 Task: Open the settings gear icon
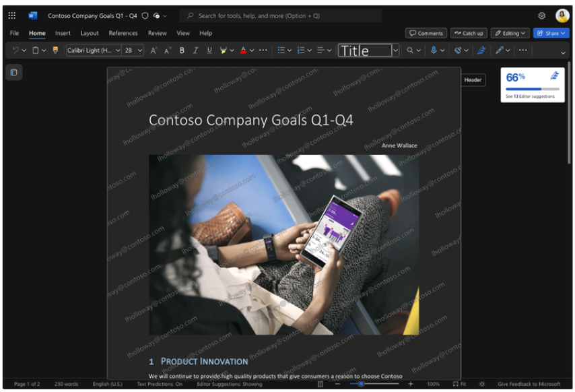coord(541,15)
